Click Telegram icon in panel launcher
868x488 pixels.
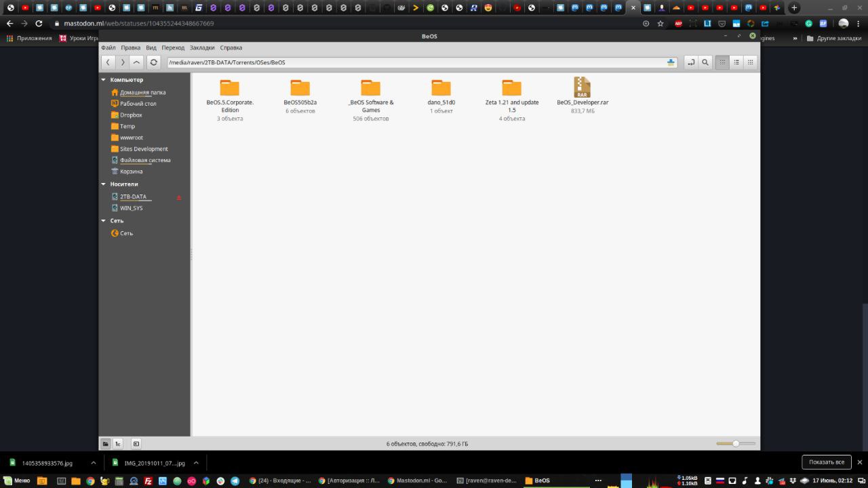pyautogui.click(x=235, y=481)
